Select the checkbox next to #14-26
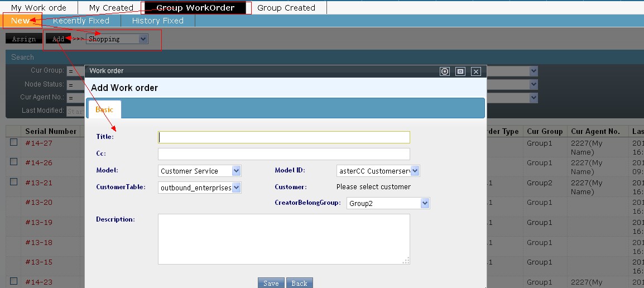The height and width of the screenshot is (288, 644). [x=14, y=162]
